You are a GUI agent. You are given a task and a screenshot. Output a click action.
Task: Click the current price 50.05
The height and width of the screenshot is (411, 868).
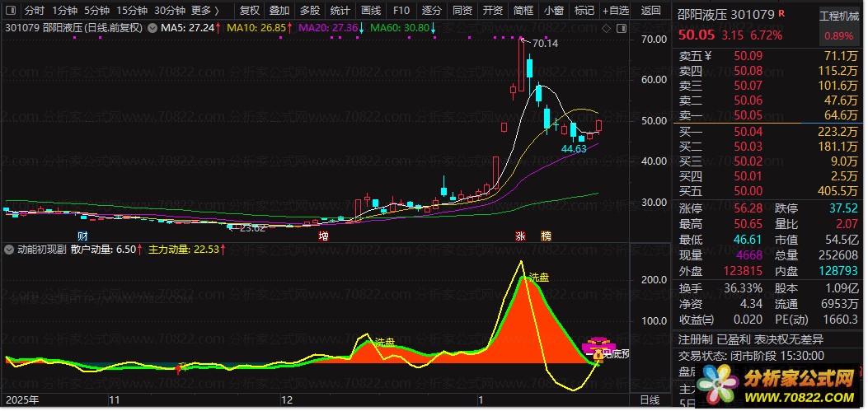[x=697, y=35]
